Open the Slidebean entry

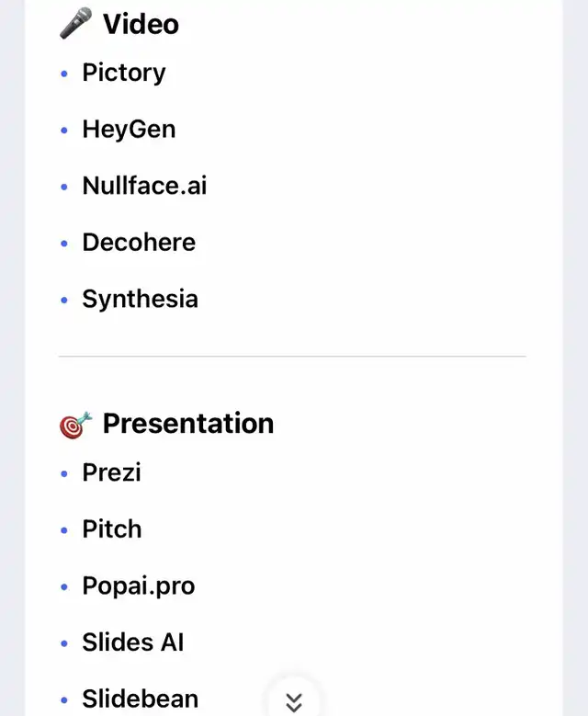[x=141, y=699]
